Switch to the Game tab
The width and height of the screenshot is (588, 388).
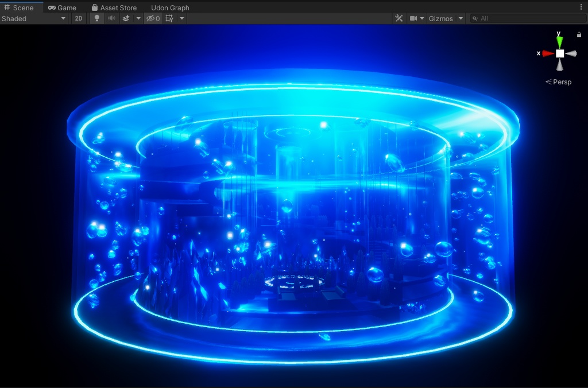tap(63, 7)
